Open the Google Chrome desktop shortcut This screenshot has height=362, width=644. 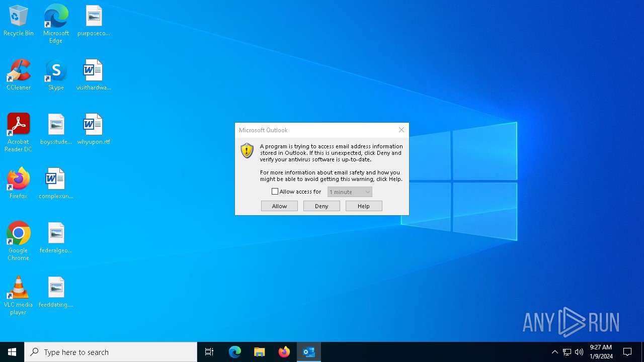tap(19, 241)
